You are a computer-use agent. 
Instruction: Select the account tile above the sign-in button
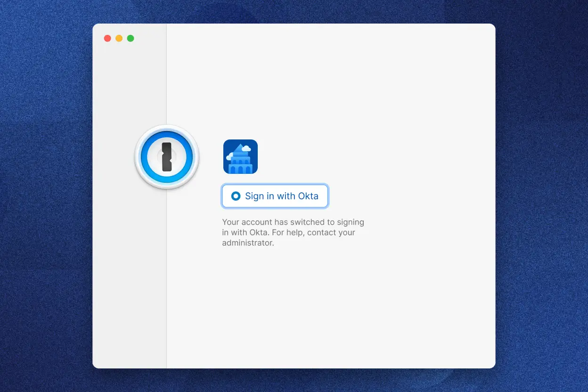240,156
